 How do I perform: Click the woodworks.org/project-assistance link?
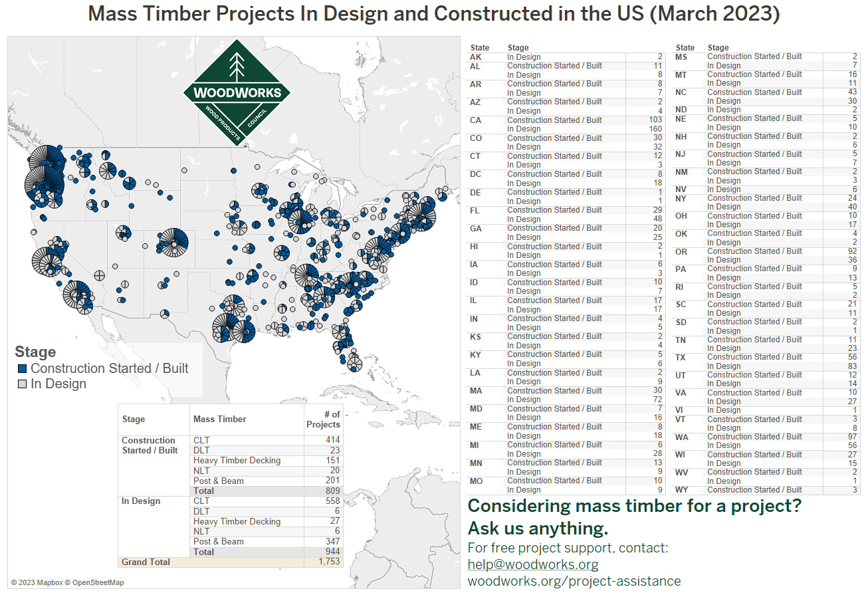click(575, 580)
